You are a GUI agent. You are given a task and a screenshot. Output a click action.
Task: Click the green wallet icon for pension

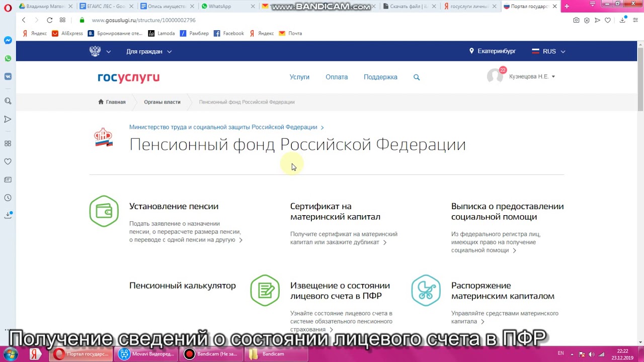pos(104,211)
